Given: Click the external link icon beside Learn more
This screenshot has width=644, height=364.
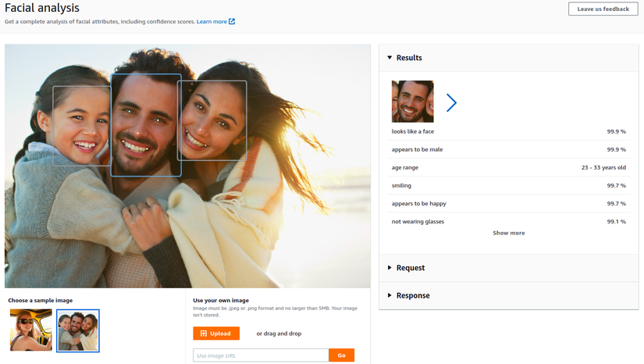Looking at the screenshot, I should point(232,21).
